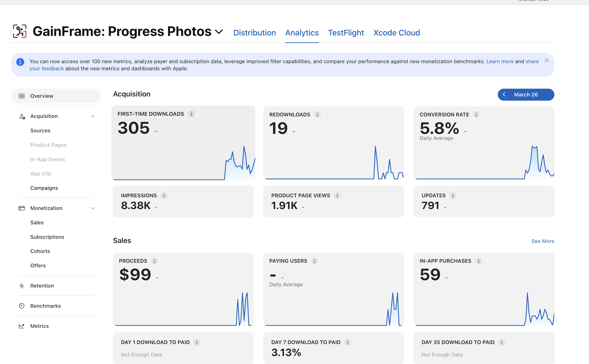Click the back chevron in date button
This screenshot has width=589, height=364.
(x=504, y=94)
